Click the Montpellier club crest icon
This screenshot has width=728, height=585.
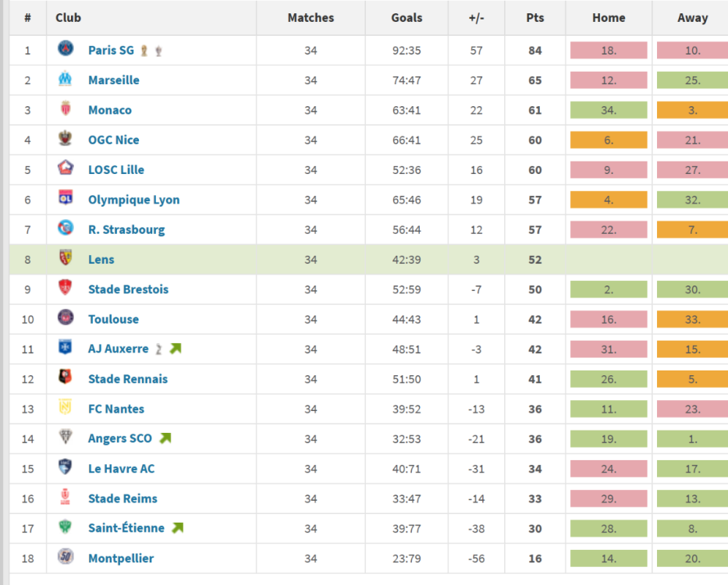coord(66,557)
